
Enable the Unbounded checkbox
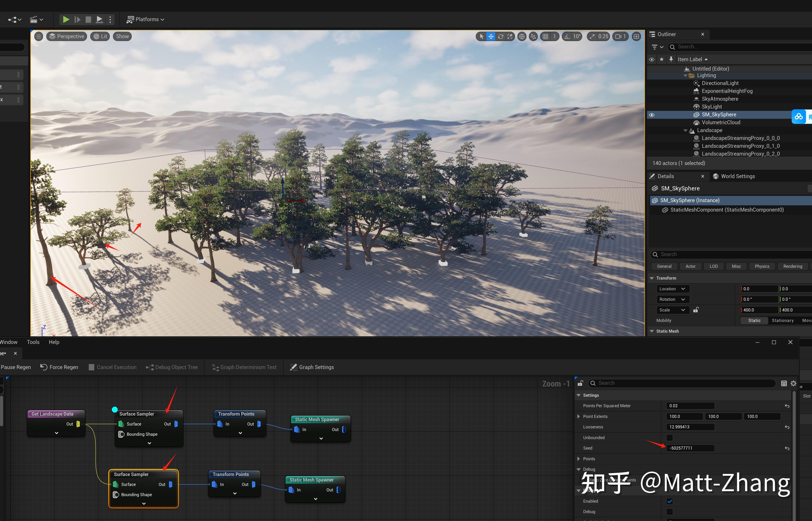pos(669,438)
